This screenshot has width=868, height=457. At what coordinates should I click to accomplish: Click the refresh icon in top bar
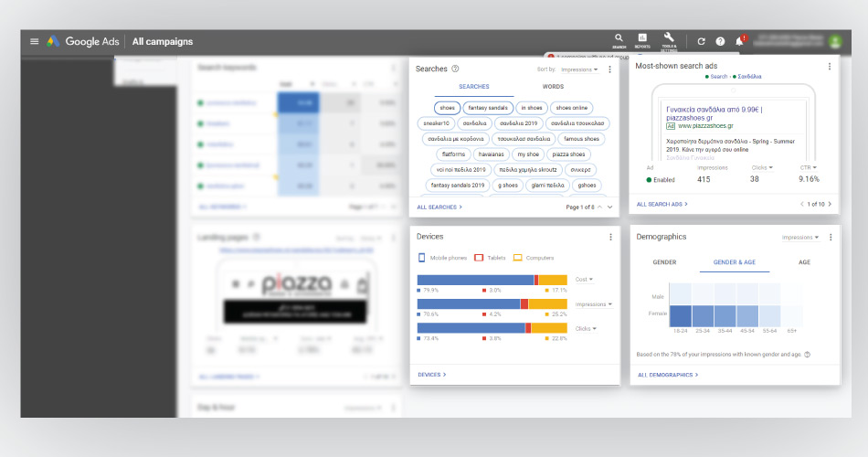tap(702, 41)
